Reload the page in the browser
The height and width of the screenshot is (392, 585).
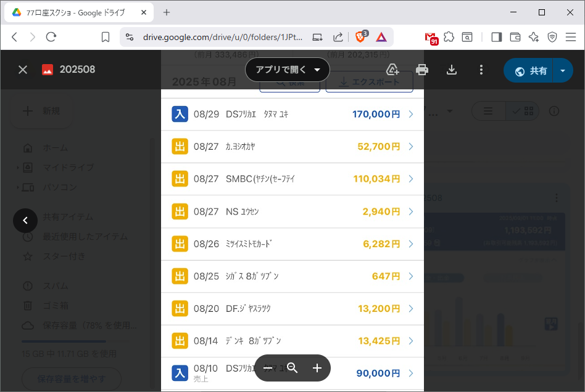pos(51,37)
